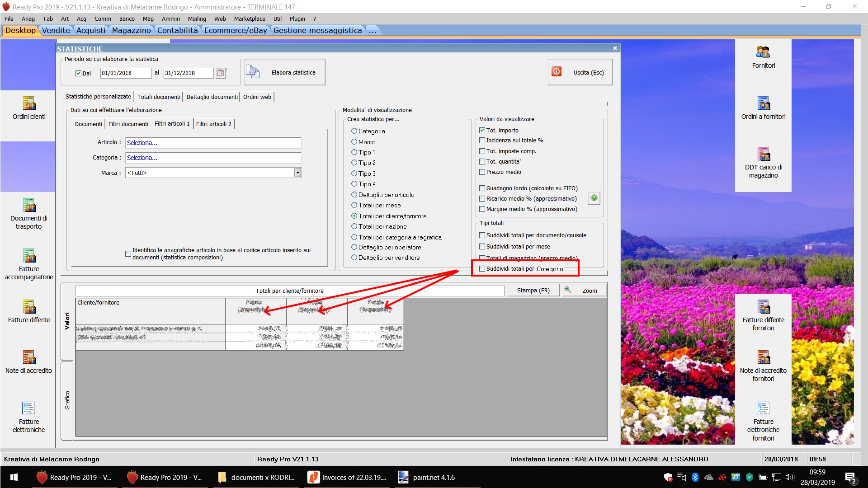Image resolution: width=868 pixels, height=488 pixels.
Task: Click the Articolo Seleziona field
Action: pos(213,143)
